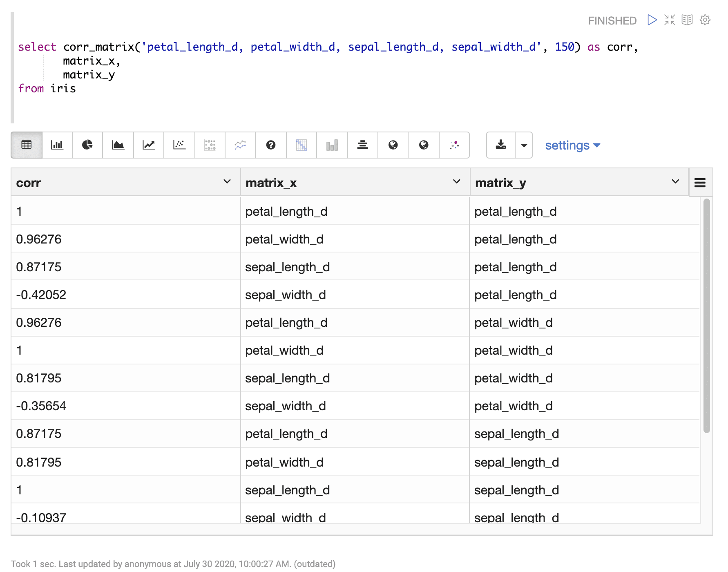Viewport: 728px width, 572px height.
Task: Download the result data
Action: click(501, 145)
